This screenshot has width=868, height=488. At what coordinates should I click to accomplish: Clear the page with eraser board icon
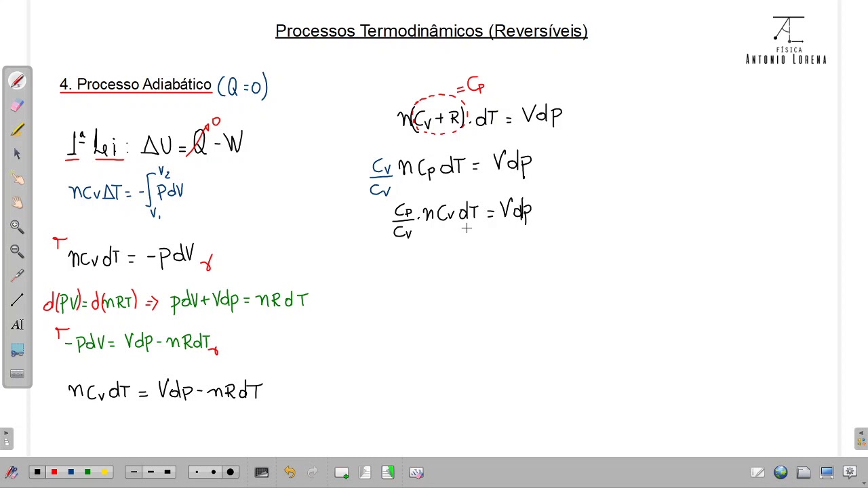click(416, 472)
